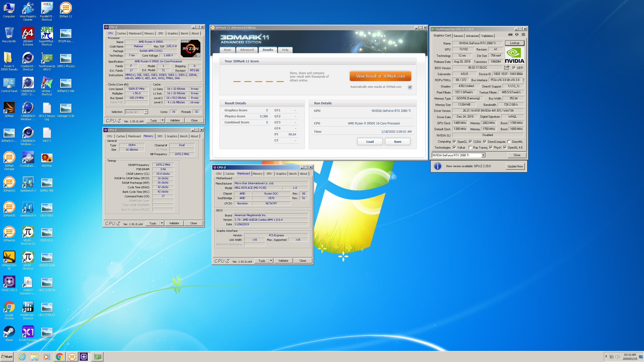Toggle automatically view results at 3DMark.com

(x=410, y=87)
